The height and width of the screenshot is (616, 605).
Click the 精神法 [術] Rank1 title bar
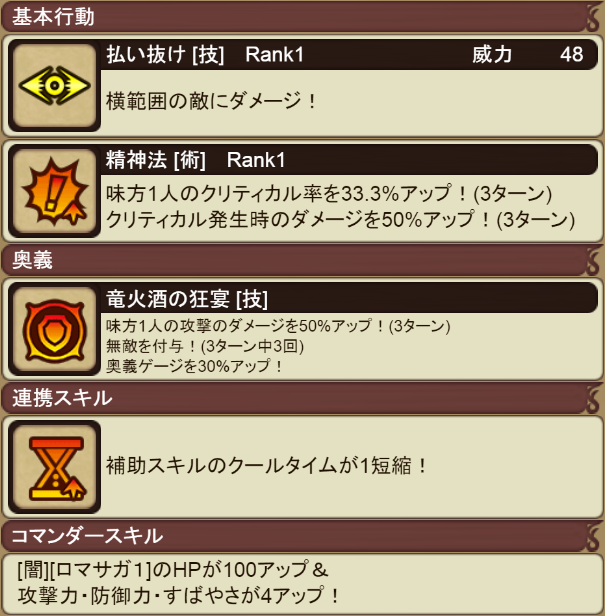(349, 160)
